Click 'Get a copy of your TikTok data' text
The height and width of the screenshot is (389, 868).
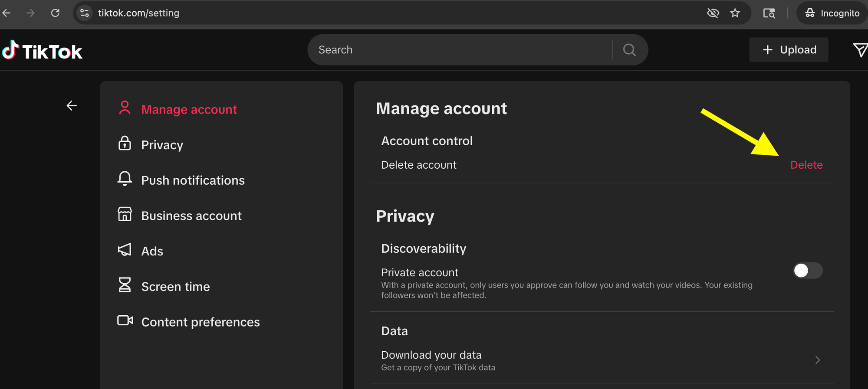[438, 368]
